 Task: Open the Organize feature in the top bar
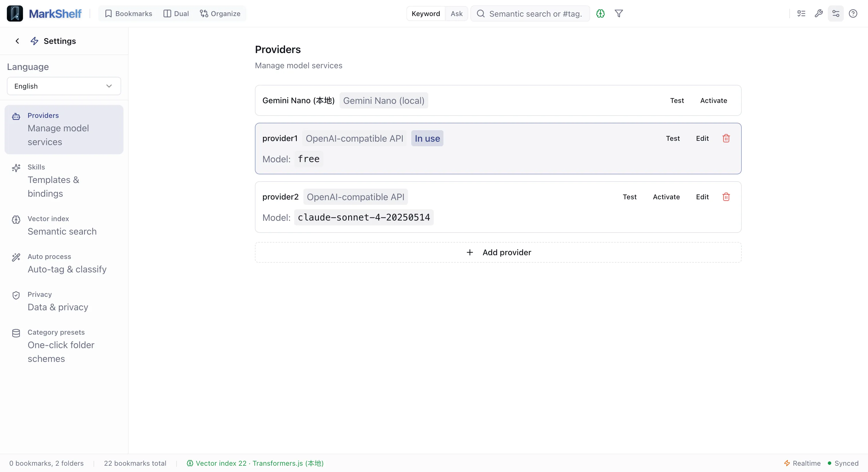coord(220,13)
